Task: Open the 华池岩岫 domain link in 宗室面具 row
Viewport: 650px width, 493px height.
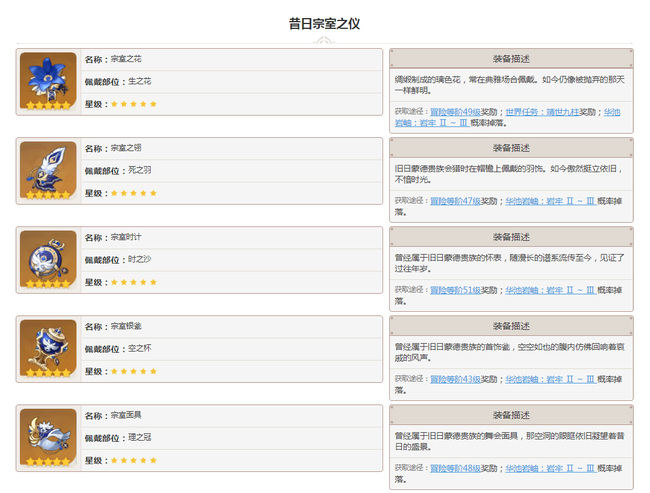Action: click(x=551, y=469)
